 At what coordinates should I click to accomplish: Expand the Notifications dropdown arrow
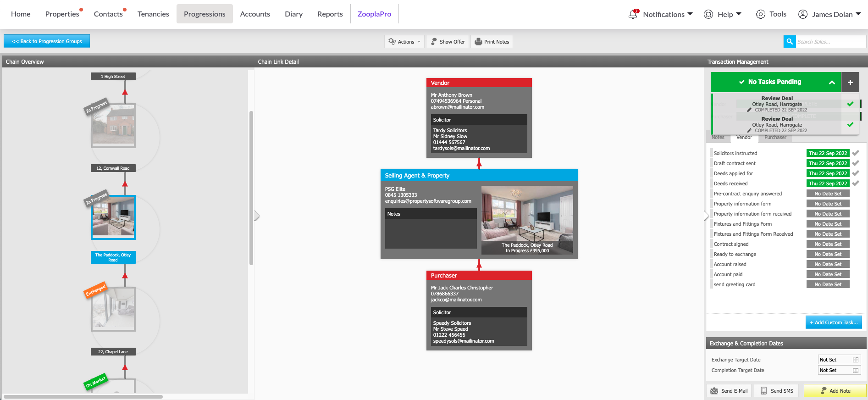coord(690,14)
